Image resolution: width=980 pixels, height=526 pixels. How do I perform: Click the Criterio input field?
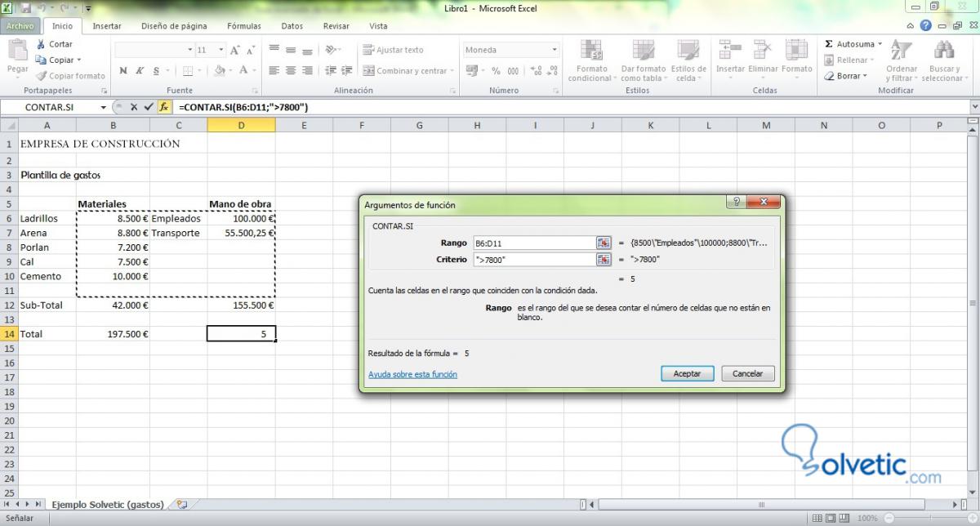pos(534,259)
